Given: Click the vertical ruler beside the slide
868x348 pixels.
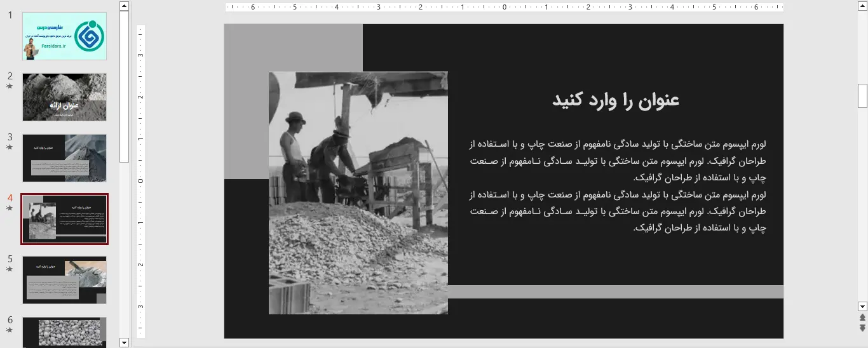Looking at the screenshot, I should tap(141, 181).
